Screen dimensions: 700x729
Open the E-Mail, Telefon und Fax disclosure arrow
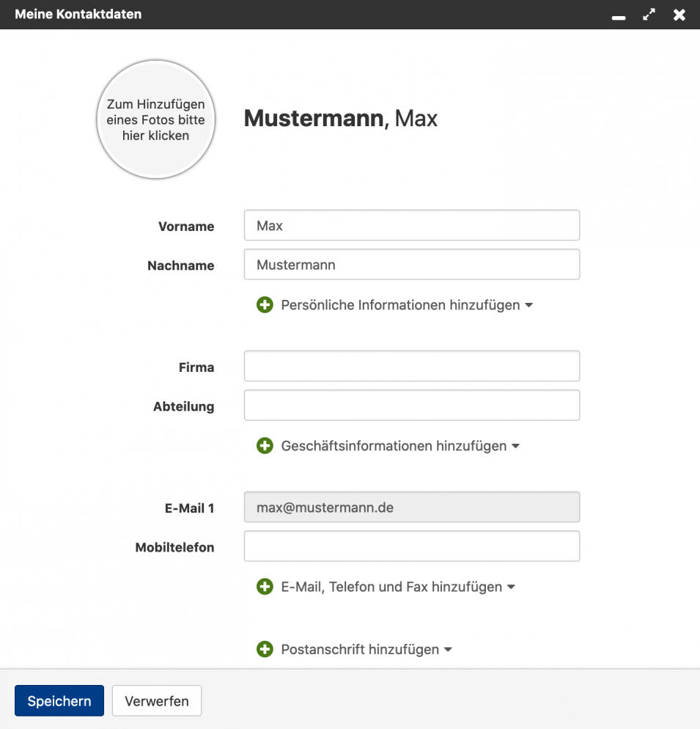tap(512, 587)
